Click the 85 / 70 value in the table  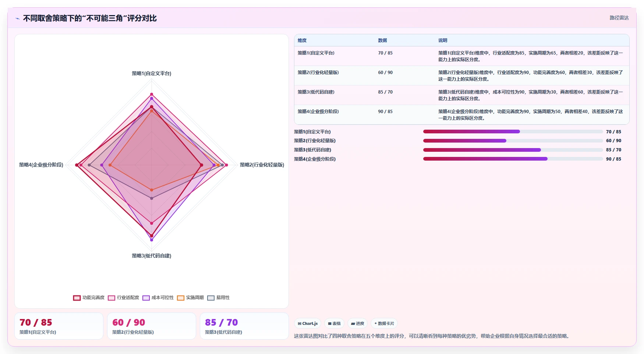click(x=385, y=92)
